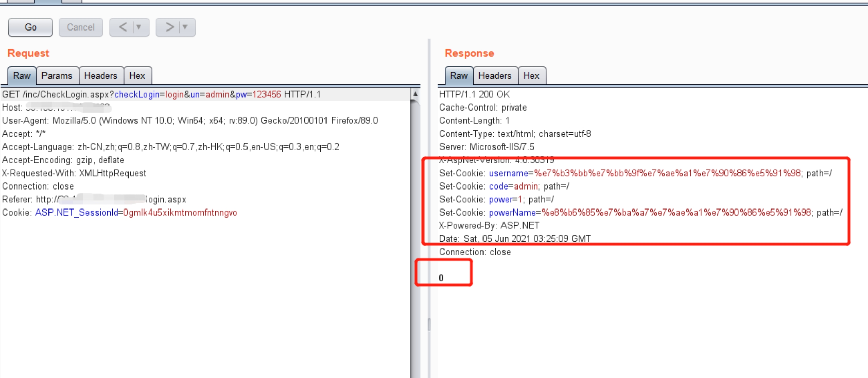Select the Request Raw tab
This screenshot has height=378, width=868.
tap(22, 76)
